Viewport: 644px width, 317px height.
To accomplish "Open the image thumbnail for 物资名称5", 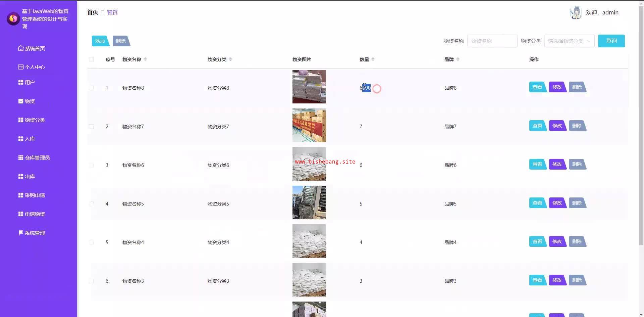I will [x=309, y=202].
